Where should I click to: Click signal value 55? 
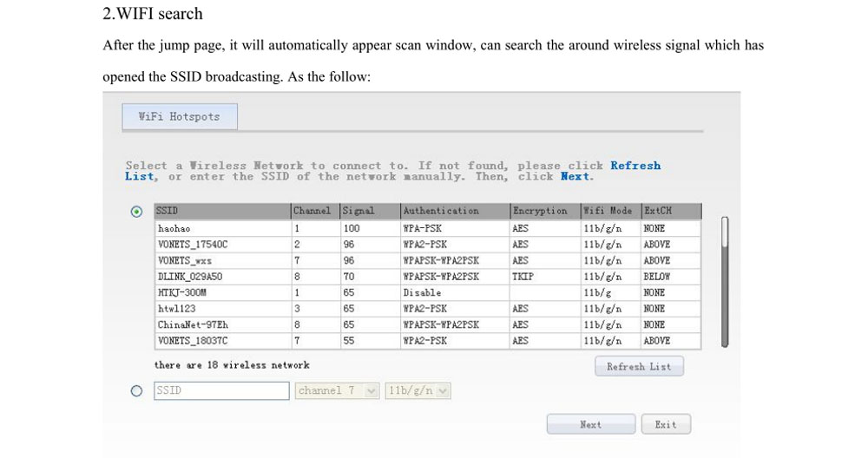[x=370, y=340]
